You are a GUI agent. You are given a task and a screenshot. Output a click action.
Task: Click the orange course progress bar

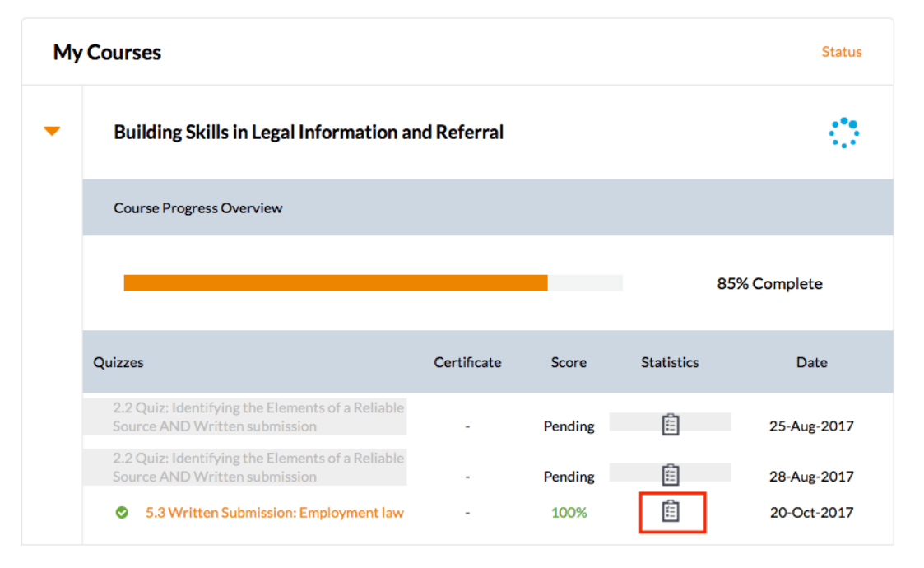coord(335,283)
